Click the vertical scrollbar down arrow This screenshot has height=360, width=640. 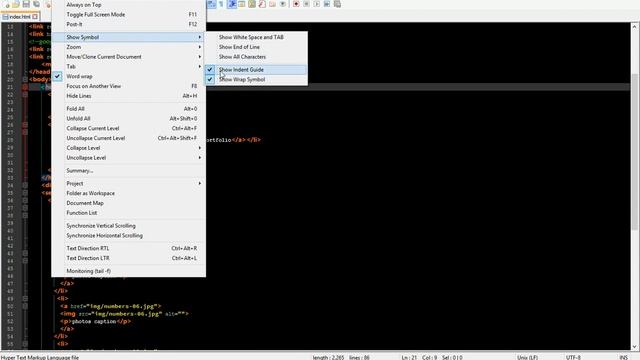[635, 347]
